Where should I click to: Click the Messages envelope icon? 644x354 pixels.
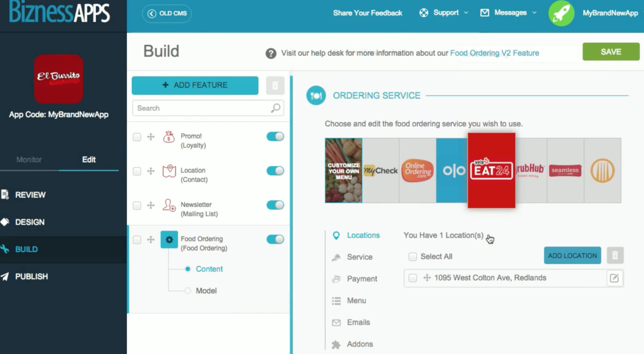(485, 13)
